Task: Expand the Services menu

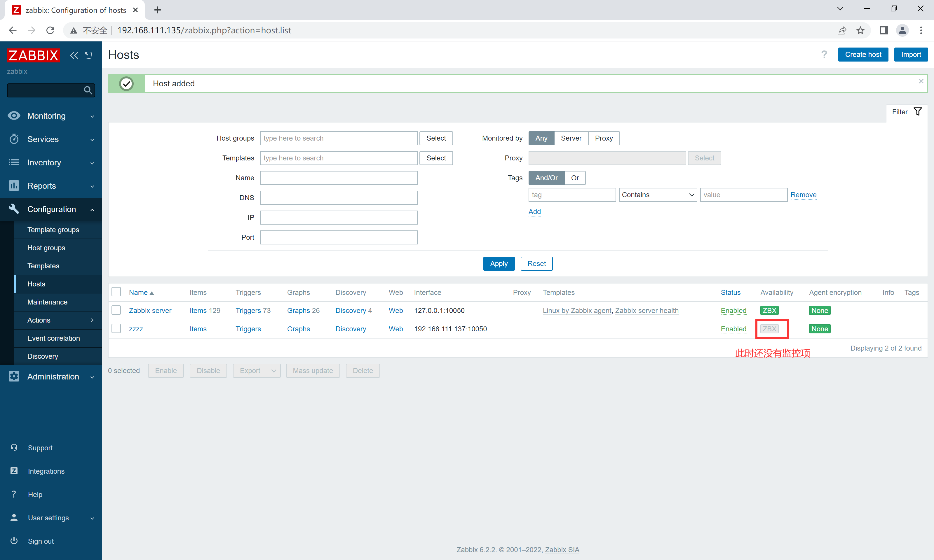Action: pos(92,140)
